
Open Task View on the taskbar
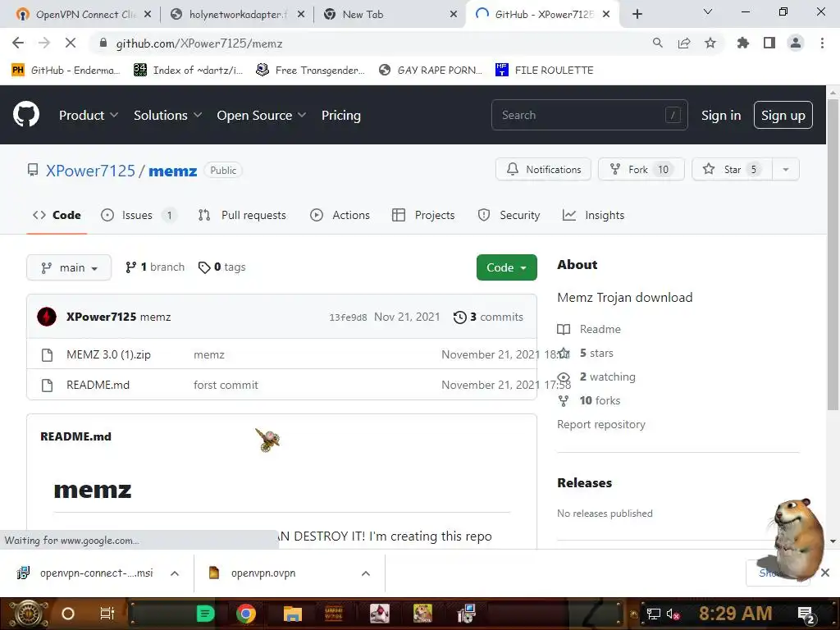107,614
